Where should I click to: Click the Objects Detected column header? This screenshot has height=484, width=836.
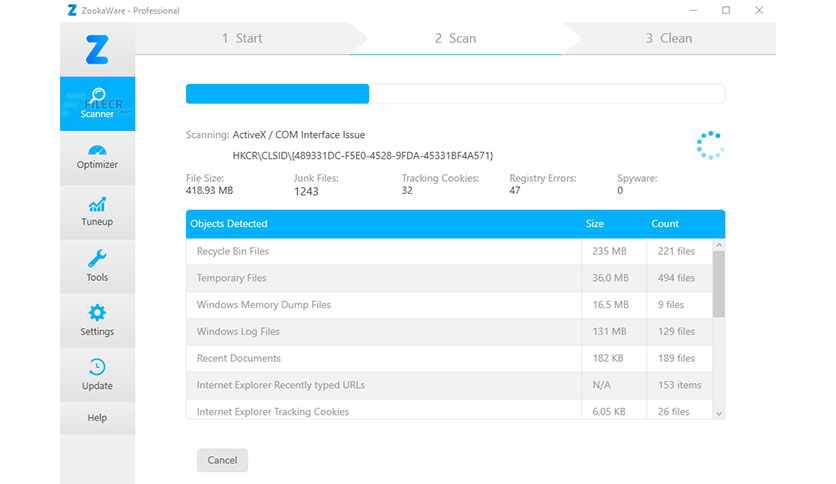tap(229, 224)
